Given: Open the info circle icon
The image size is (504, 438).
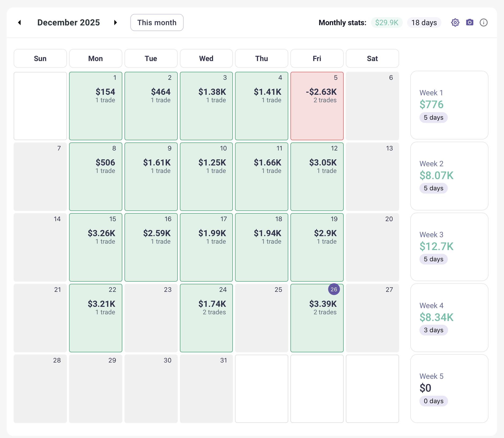Looking at the screenshot, I should tap(483, 22).
